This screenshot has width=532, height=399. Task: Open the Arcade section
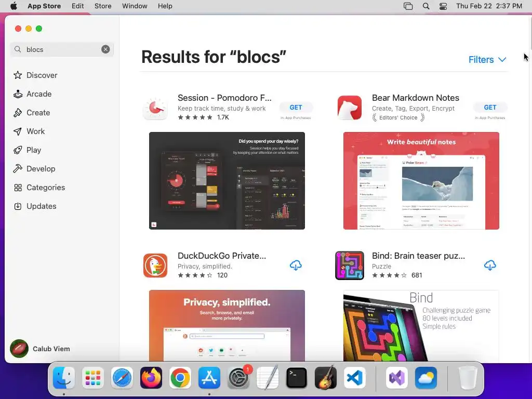33,94
